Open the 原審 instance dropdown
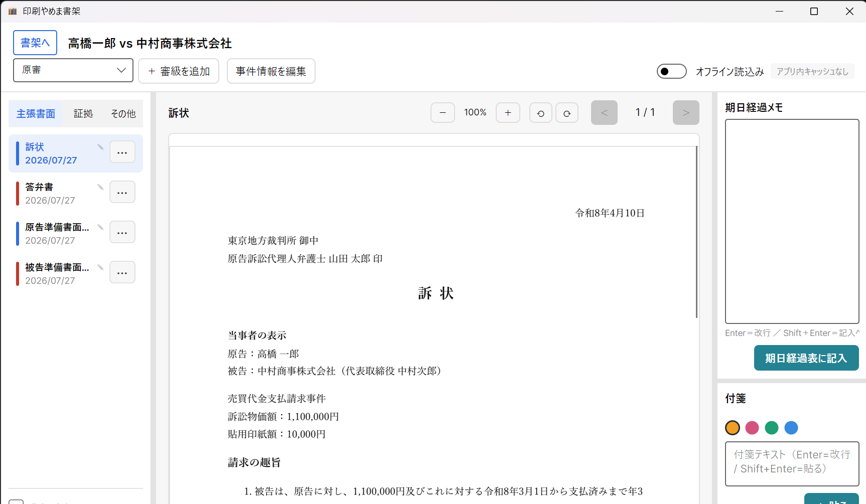Viewport: 866px width, 504px height. coord(73,70)
